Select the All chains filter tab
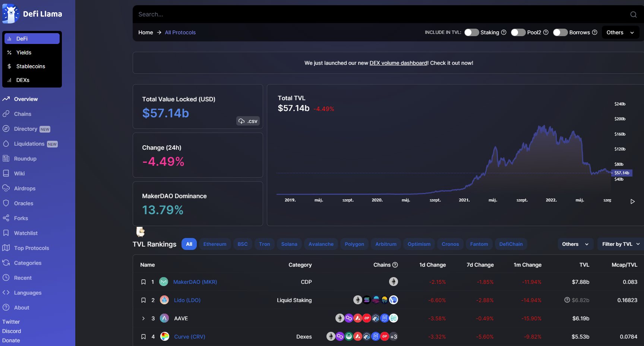The width and height of the screenshot is (644, 346). tap(189, 244)
